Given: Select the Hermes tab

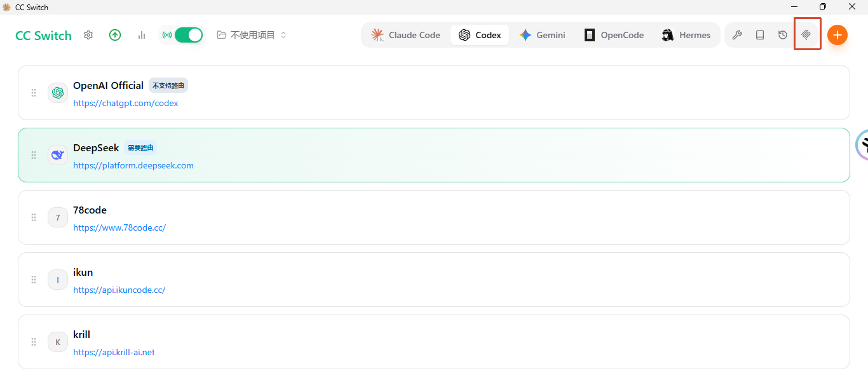Looking at the screenshot, I should coord(686,35).
